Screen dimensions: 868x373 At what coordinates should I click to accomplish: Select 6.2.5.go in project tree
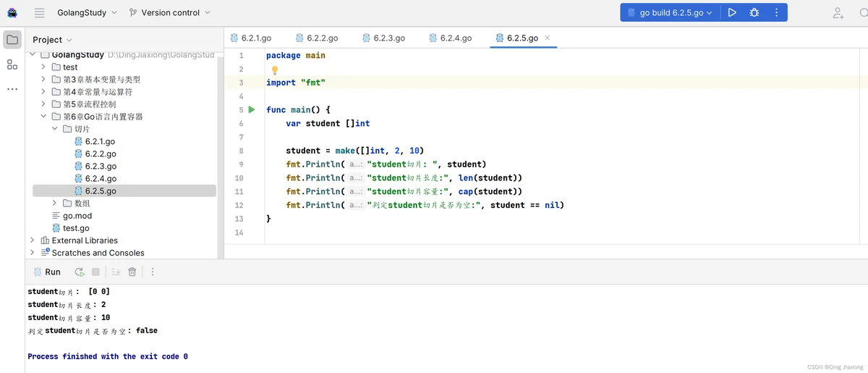124,190
